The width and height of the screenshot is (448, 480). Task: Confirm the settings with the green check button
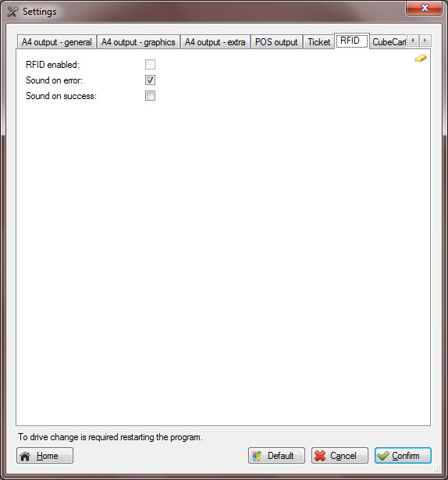403,456
